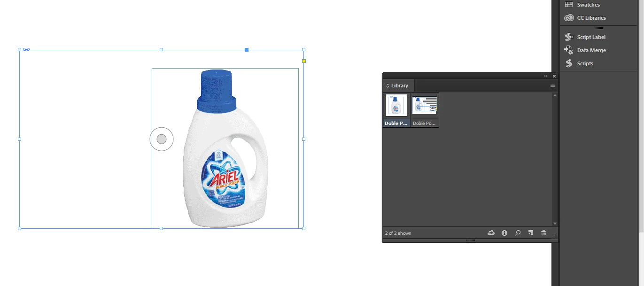Click the Library panel resize grip corner
This screenshot has height=286, width=644.
[x=555, y=236]
